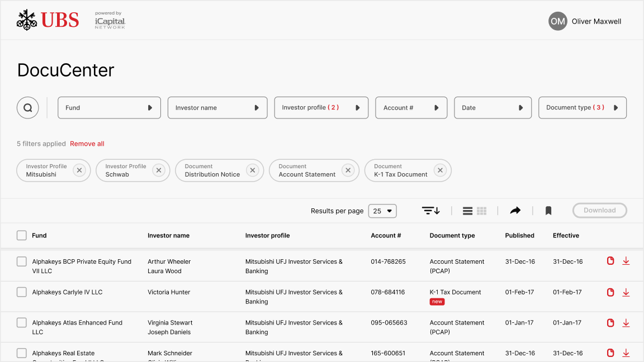Toggle the select-all checkbox in header
This screenshot has width=644, height=362.
click(22, 235)
